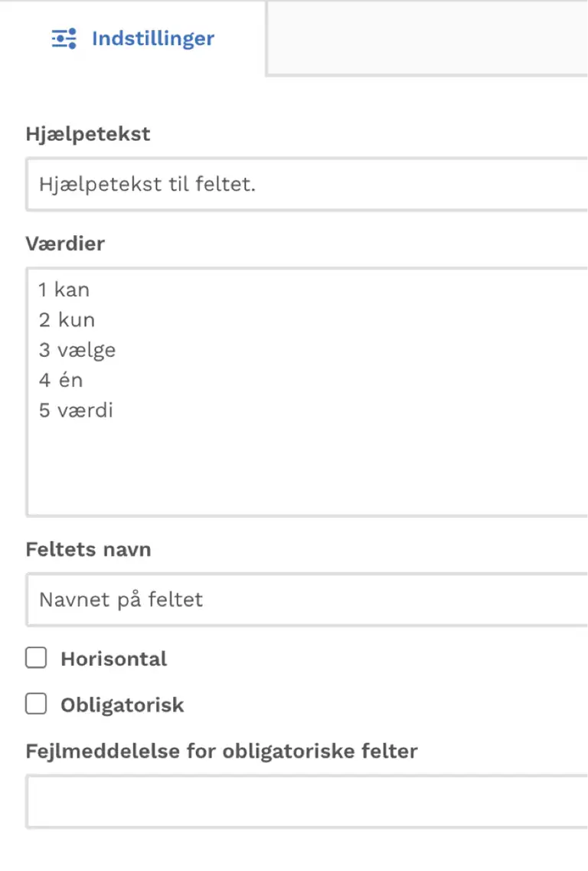Viewport: 588px width, 871px height.
Task: Tick the Obligatorisk checkbox
Action: pyautogui.click(x=36, y=703)
